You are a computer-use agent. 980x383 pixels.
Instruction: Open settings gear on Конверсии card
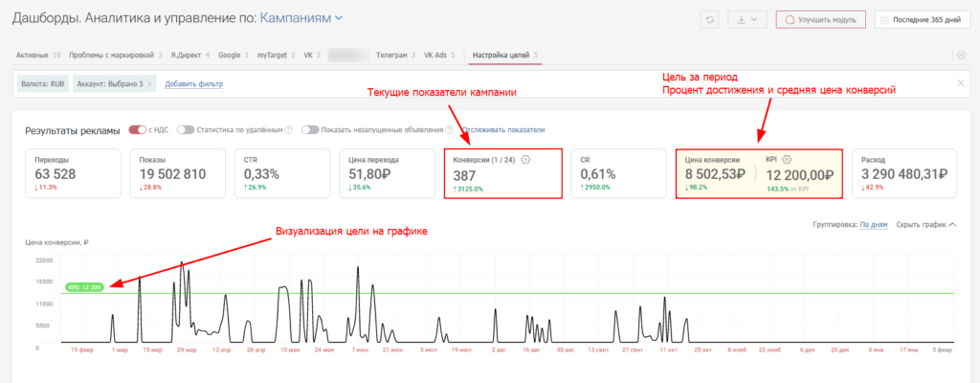526,160
